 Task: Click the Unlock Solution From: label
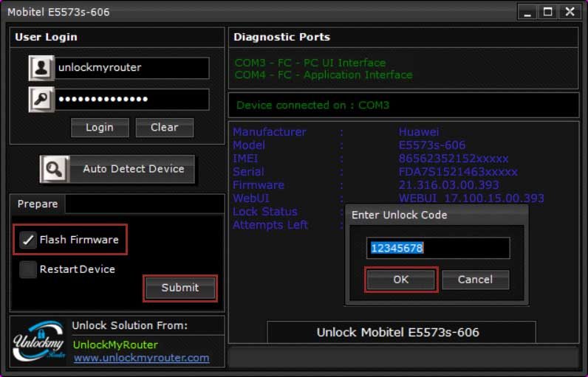(x=130, y=325)
